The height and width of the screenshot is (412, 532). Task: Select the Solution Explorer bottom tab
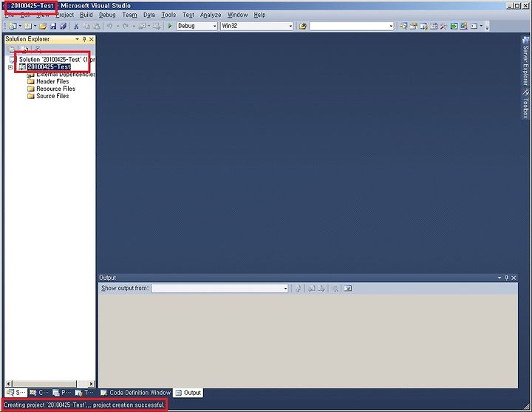point(16,393)
